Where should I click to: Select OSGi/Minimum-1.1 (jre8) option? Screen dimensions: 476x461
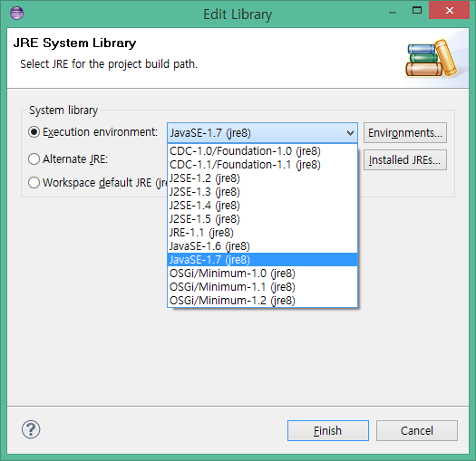[262, 287]
